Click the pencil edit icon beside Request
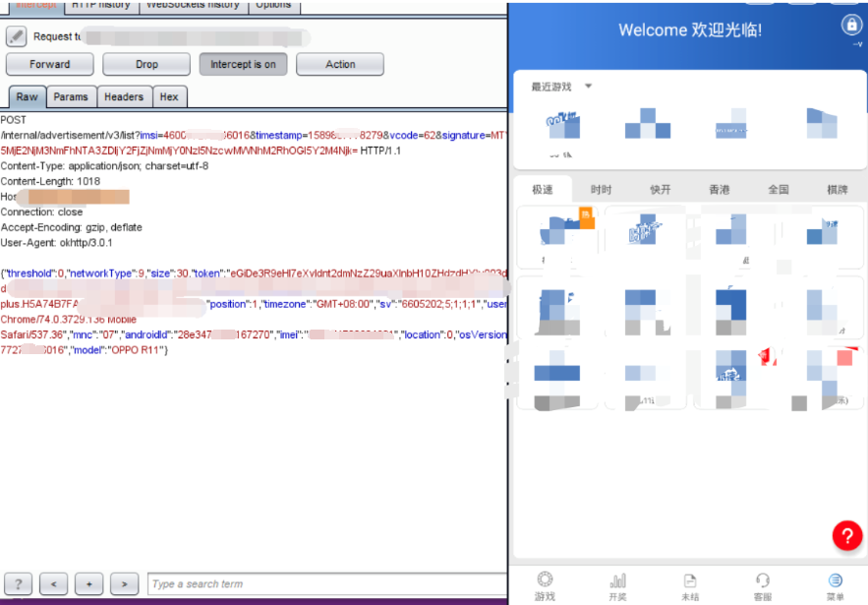Screen dimensions: 868x605 [16, 36]
